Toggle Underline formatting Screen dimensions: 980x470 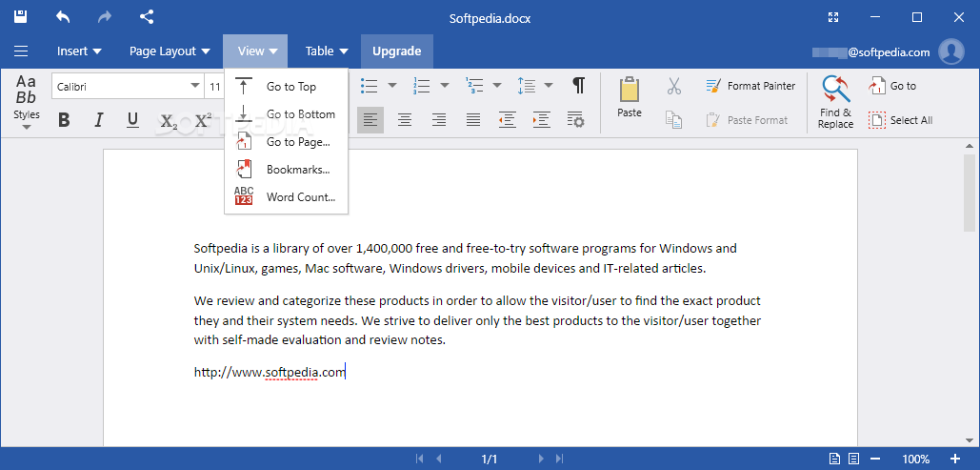pos(132,120)
